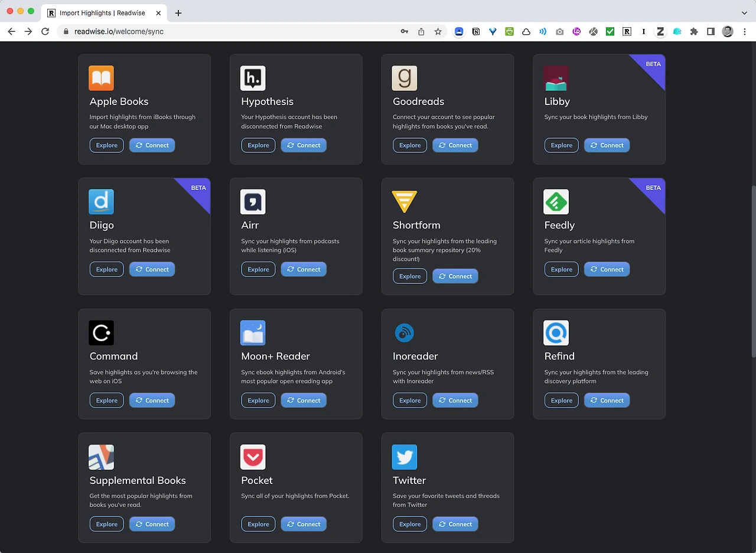This screenshot has height=553, width=756.
Task: Click the Feedly green logo icon
Action: tap(556, 202)
